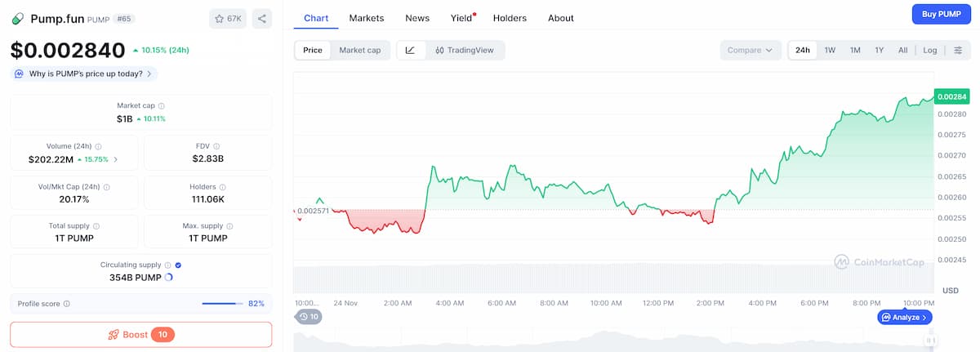The height and width of the screenshot is (352, 980).
Task: Open chart settings sliders icon
Action: click(958, 50)
